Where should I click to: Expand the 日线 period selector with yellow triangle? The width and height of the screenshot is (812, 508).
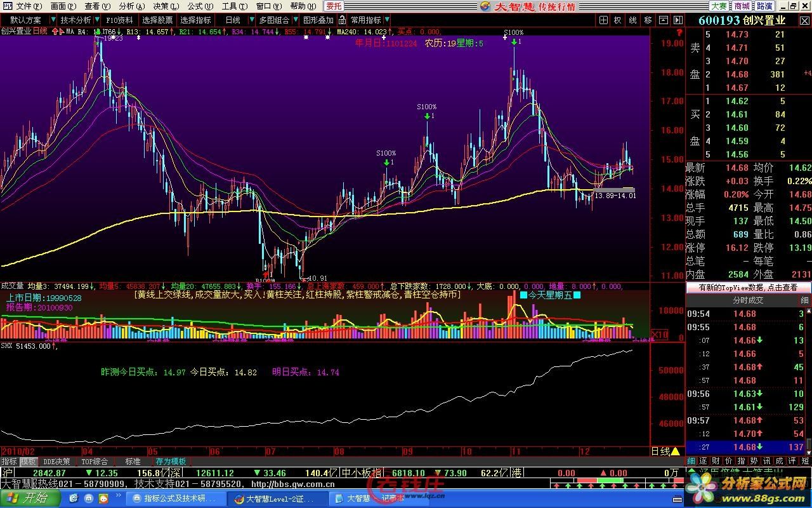(665, 451)
